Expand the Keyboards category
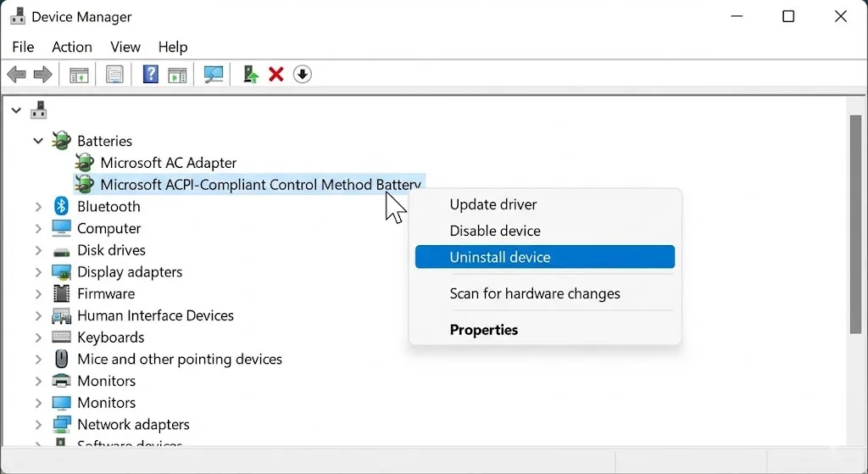 pyautogui.click(x=38, y=337)
